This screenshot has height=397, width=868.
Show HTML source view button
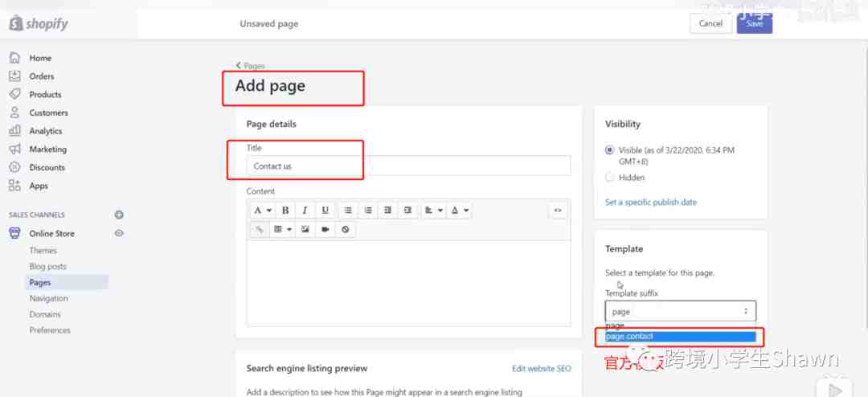click(558, 211)
